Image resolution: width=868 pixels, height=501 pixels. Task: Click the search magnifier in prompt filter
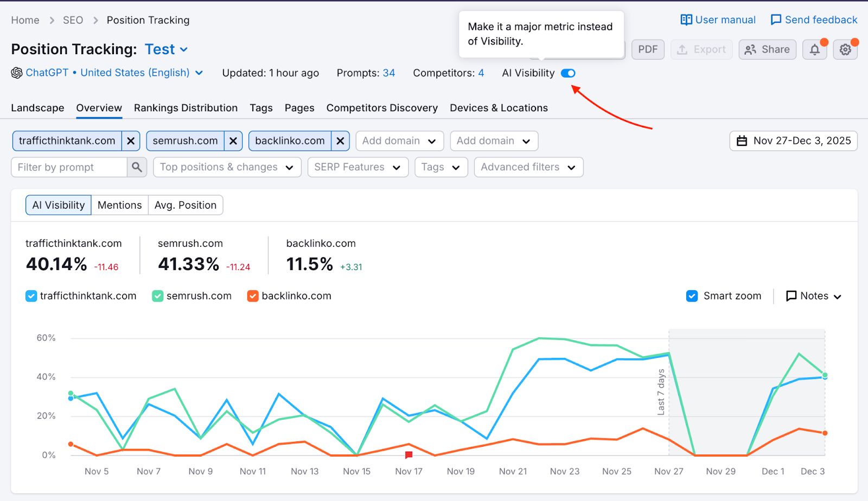click(137, 168)
